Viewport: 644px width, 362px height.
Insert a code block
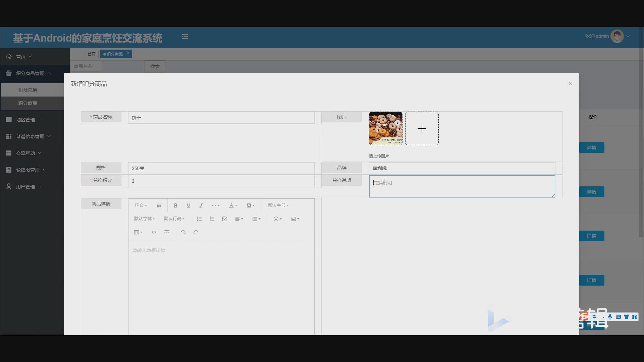pos(154,232)
